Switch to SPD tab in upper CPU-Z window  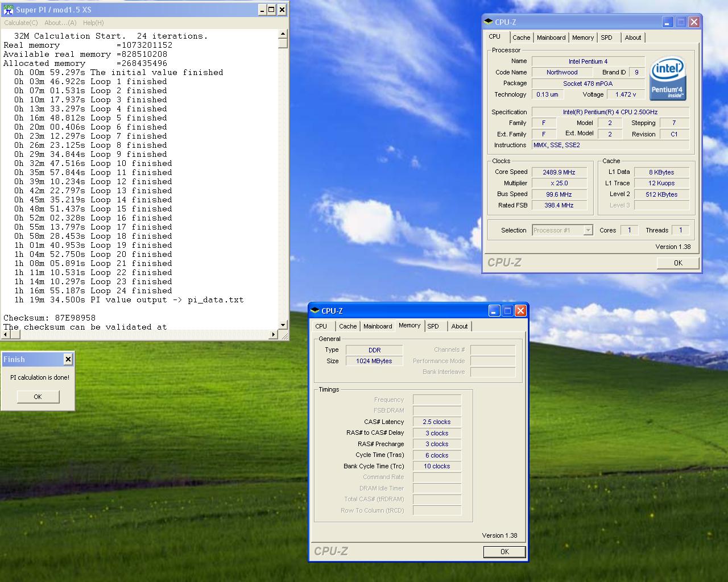(607, 38)
